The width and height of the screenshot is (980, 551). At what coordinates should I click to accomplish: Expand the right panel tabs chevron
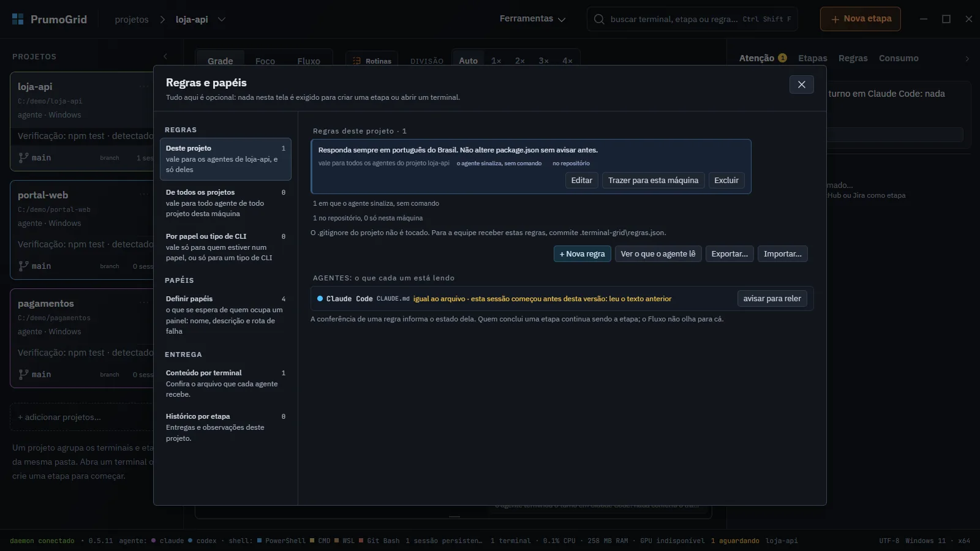point(967,59)
